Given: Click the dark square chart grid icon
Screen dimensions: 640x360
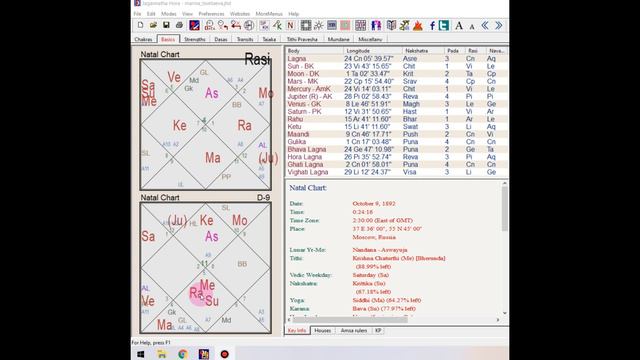Looking at the screenshot, I should (306, 25).
